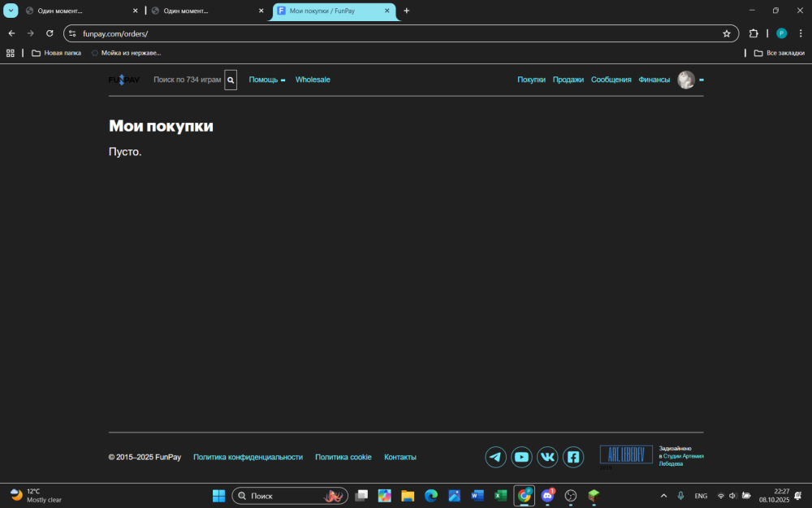
Task: Go back to previous page
Action: (11, 33)
